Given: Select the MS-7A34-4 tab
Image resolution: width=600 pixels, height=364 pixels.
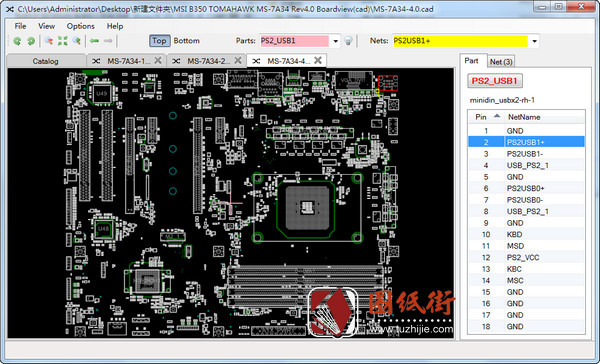Looking at the screenshot, I should [x=286, y=60].
